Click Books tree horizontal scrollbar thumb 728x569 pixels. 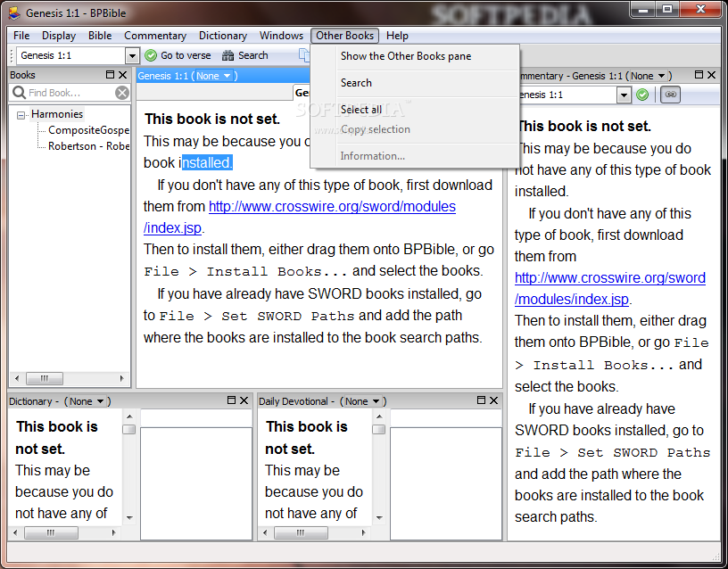(44, 378)
